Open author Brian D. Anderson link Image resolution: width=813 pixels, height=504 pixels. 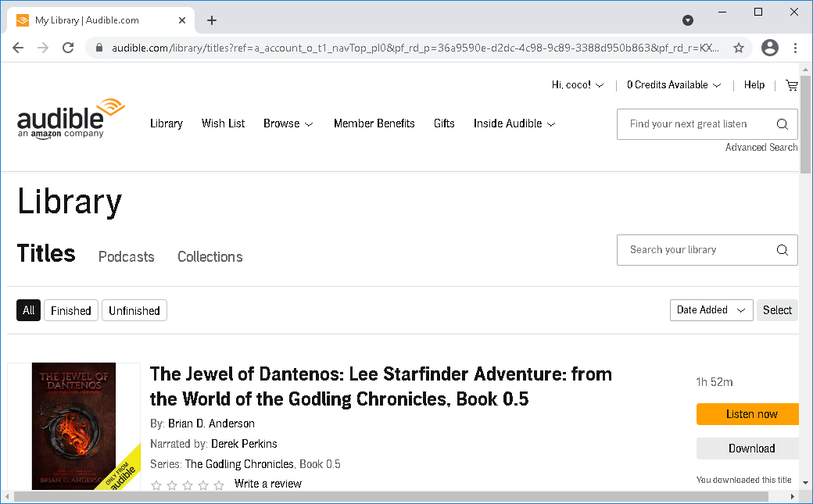point(211,424)
